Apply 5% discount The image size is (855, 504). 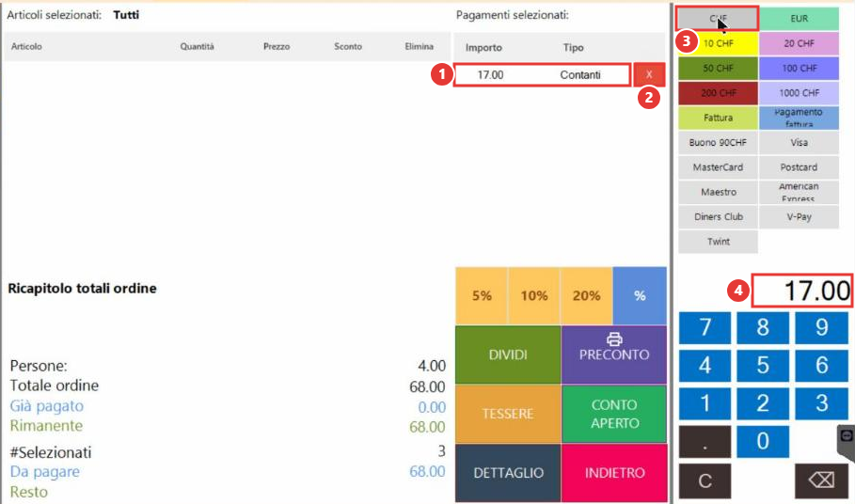point(482,296)
